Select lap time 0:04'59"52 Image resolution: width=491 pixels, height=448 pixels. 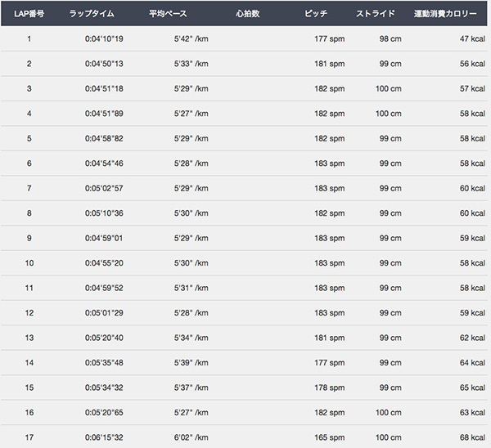point(104,288)
